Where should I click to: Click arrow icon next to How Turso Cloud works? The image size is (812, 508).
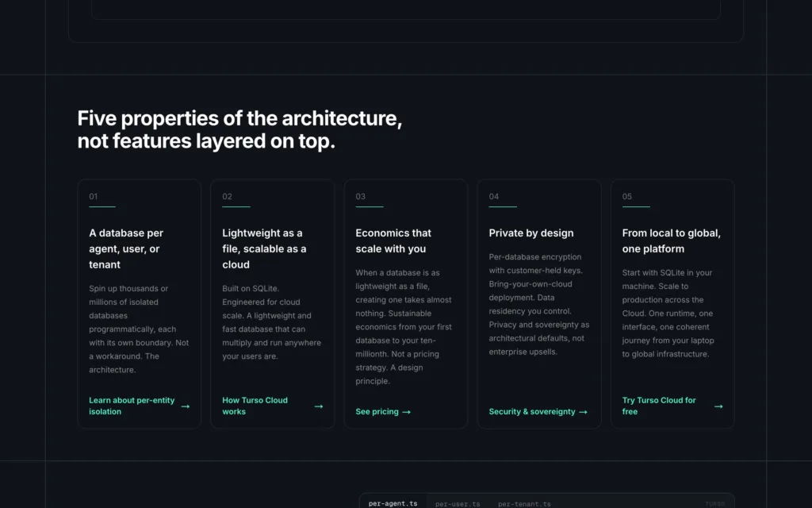319,406
